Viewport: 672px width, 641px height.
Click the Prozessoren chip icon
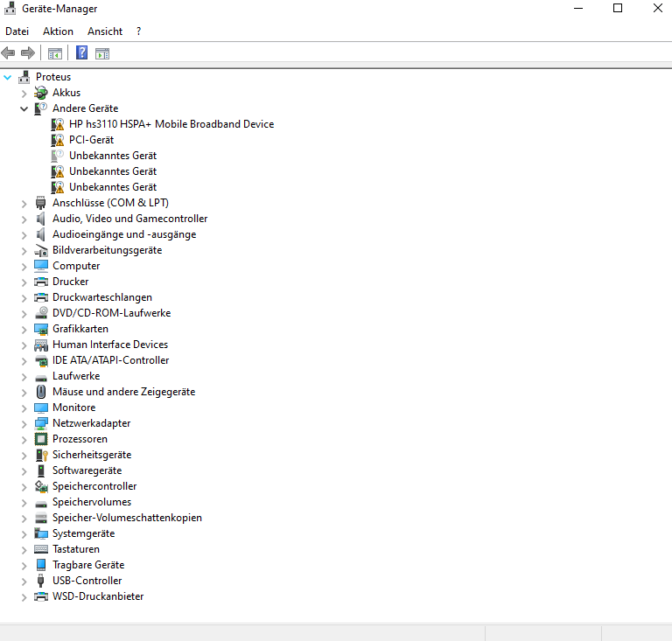[x=41, y=439]
